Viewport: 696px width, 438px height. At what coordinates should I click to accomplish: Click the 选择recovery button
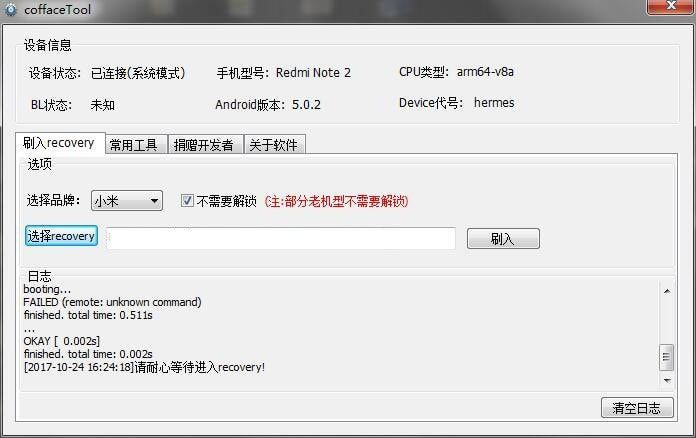(x=61, y=236)
